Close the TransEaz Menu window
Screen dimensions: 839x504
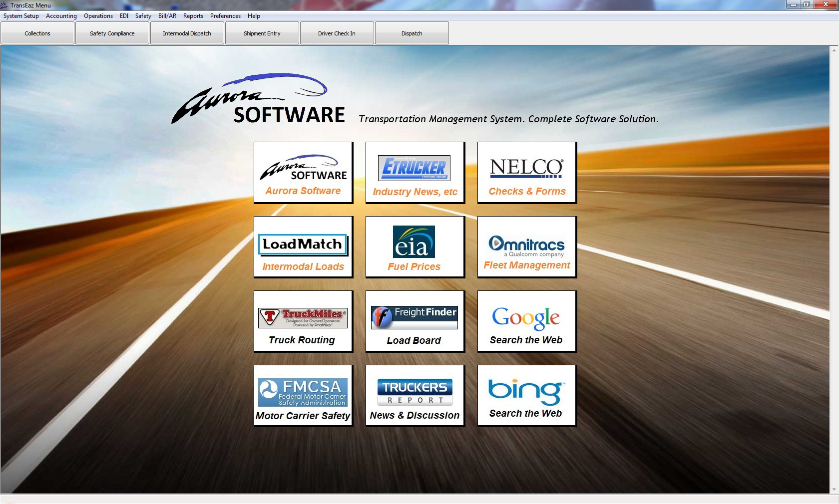point(825,4)
